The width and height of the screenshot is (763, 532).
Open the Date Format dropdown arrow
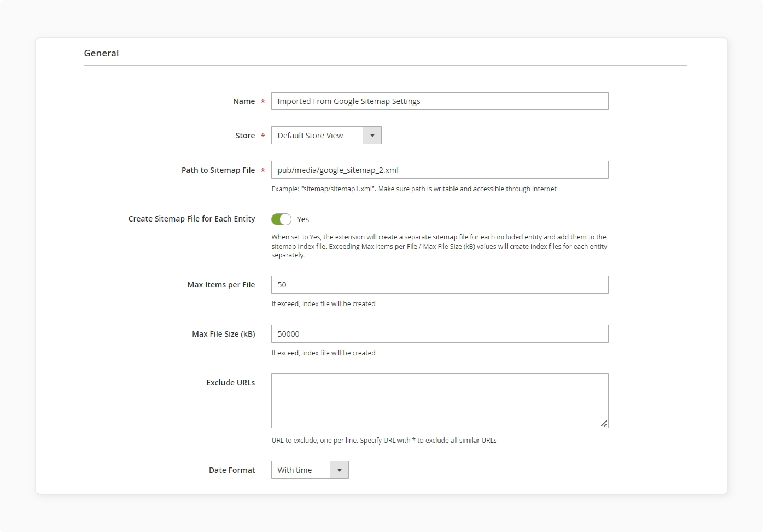[x=339, y=470]
